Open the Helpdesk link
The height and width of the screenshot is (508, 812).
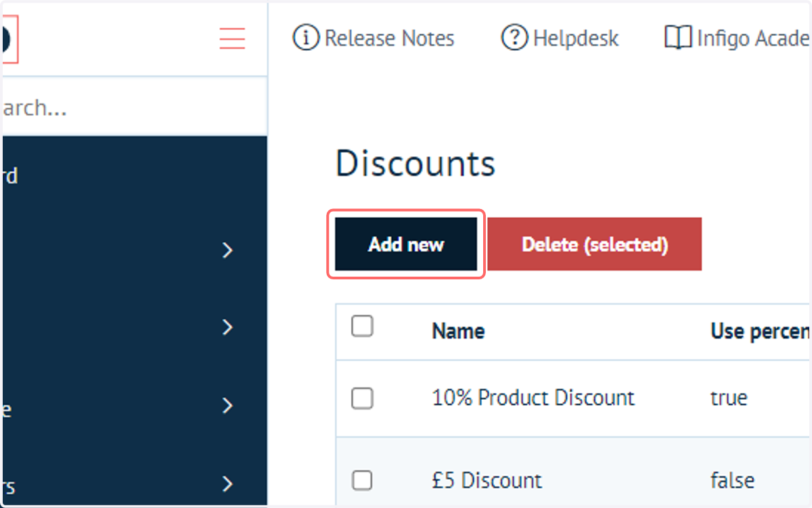(x=576, y=39)
